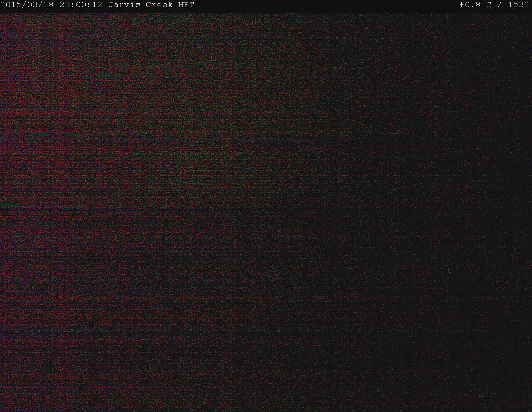This screenshot has width=532, height=412.
Task: Click the plus sign of the temperature reading
Action: (x=462, y=5)
